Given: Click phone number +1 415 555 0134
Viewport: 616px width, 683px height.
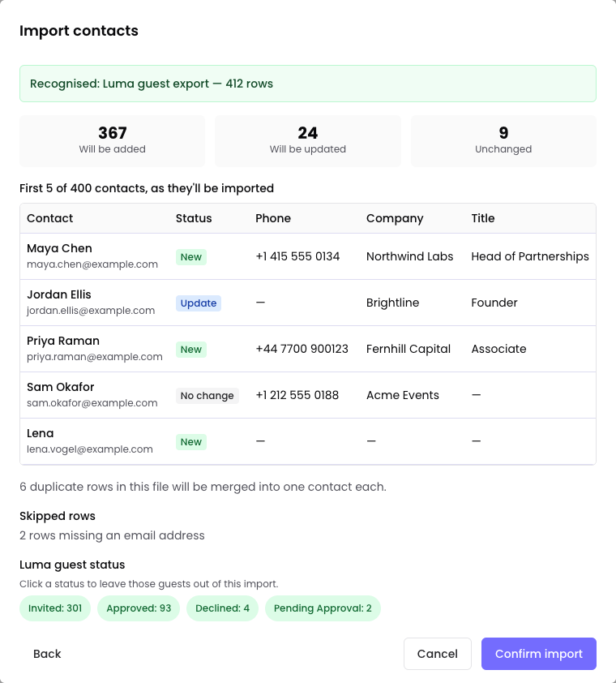Looking at the screenshot, I should tap(297, 256).
